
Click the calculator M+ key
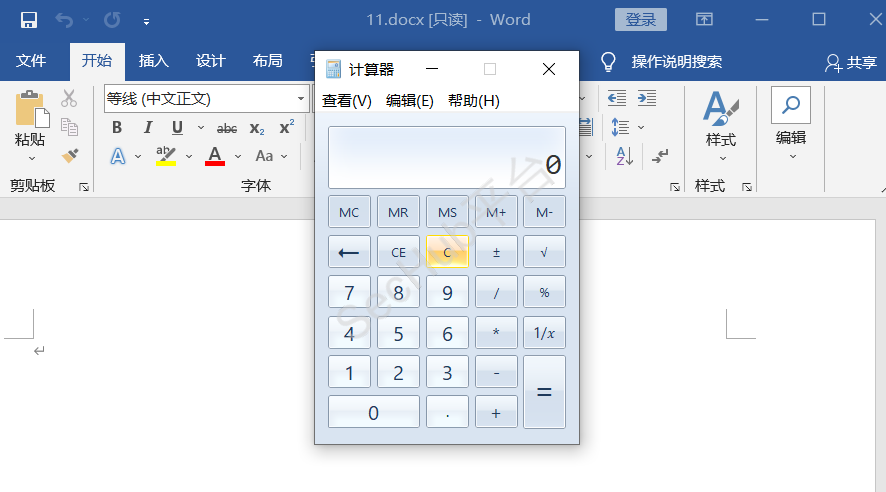tap(496, 212)
